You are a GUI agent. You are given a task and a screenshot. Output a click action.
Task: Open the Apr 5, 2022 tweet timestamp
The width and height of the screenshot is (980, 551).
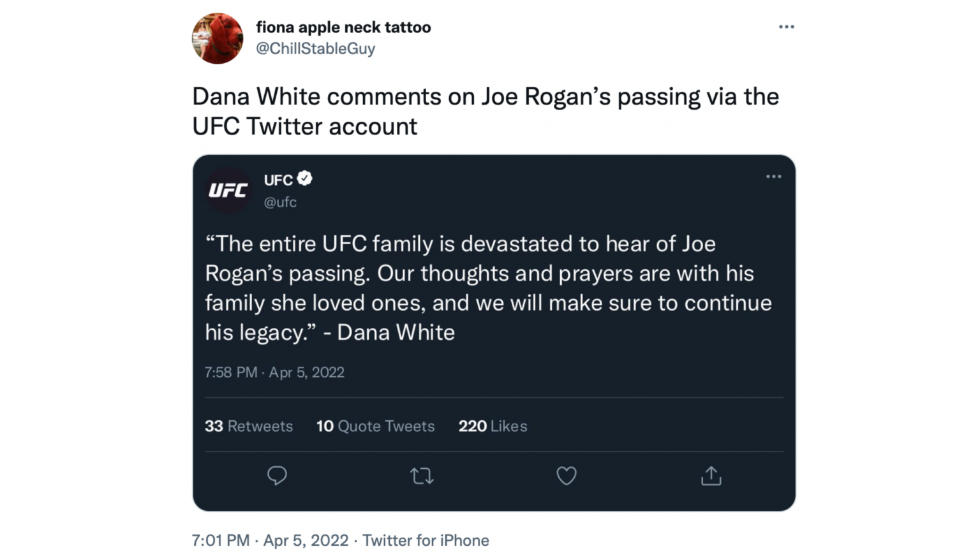click(306, 540)
